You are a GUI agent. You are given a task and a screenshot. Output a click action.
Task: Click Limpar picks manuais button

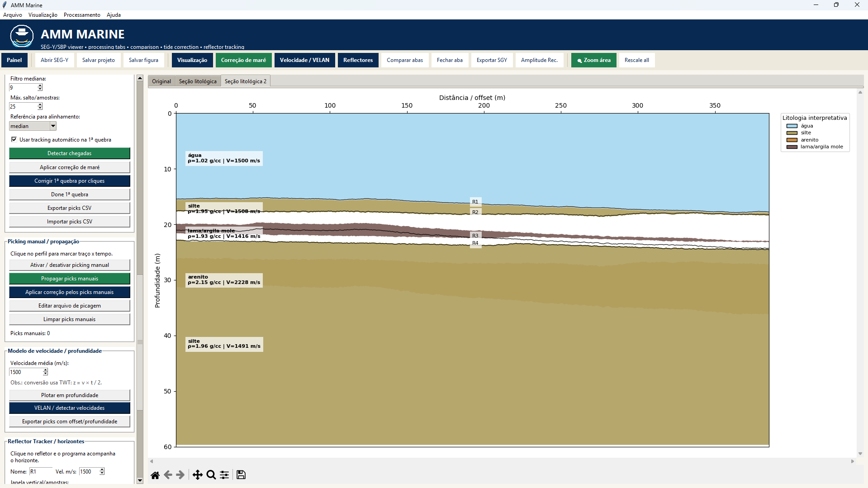[x=70, y=319]
